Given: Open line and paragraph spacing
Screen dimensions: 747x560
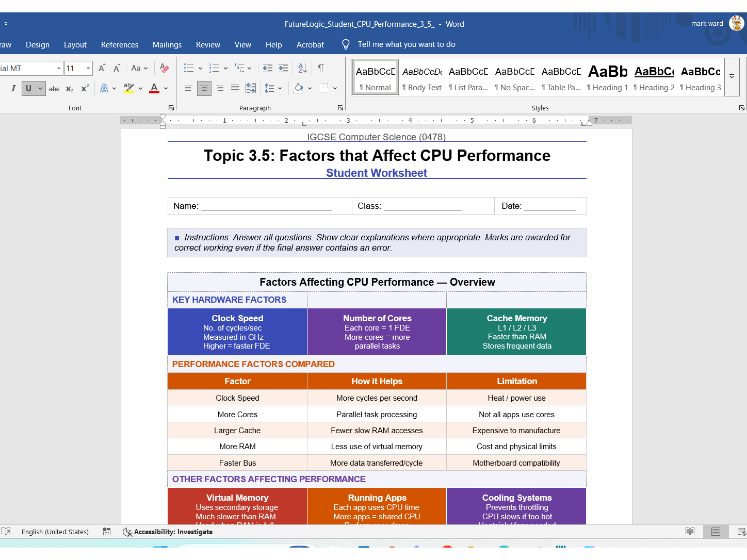Looking at the screenshot, I should (x=269, y=88).
